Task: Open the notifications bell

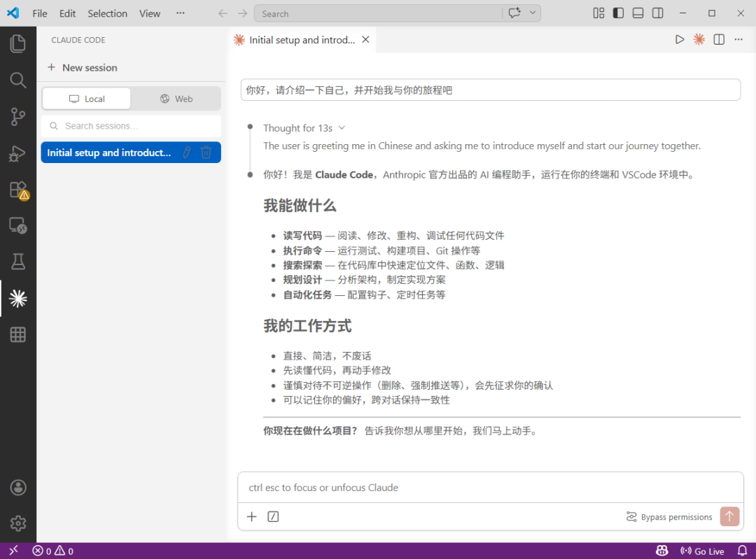Action: pos(742,551)
